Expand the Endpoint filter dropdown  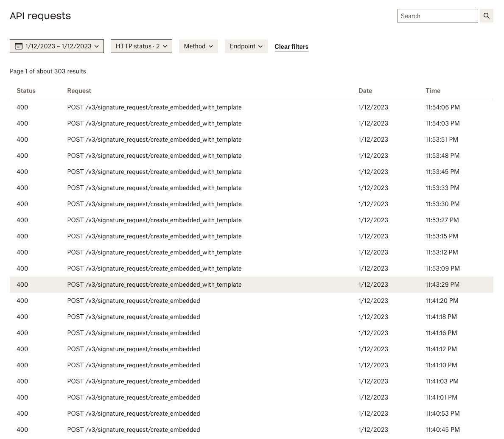[246, 46]
